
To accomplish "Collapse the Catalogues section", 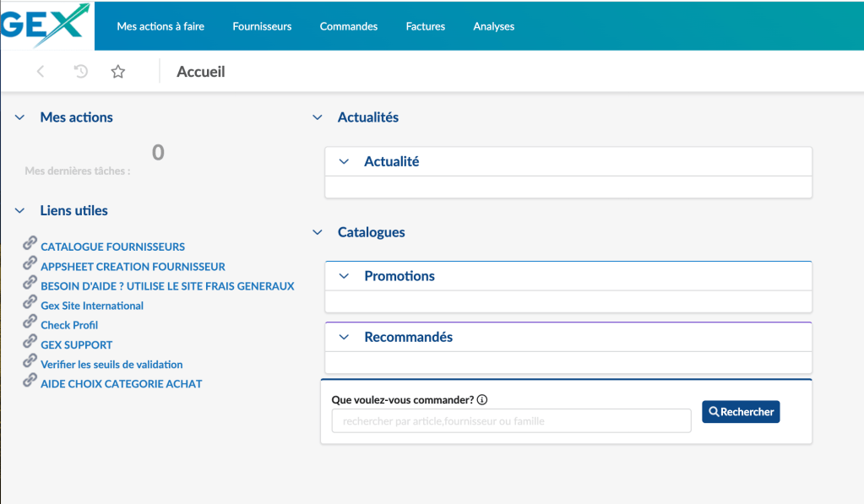I will point(318,232).
